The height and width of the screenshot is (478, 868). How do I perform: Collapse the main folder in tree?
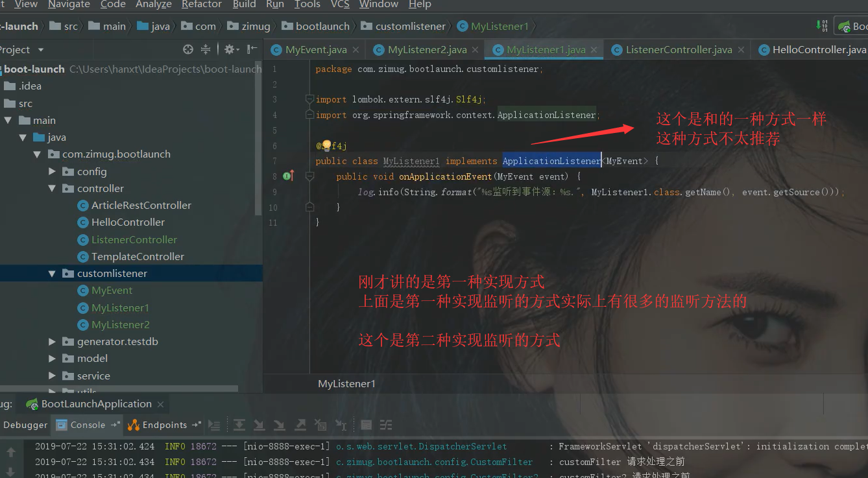click(8, 120)
